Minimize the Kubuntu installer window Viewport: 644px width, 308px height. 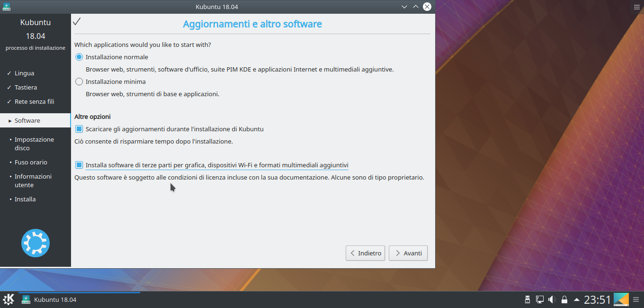point(404,7)
